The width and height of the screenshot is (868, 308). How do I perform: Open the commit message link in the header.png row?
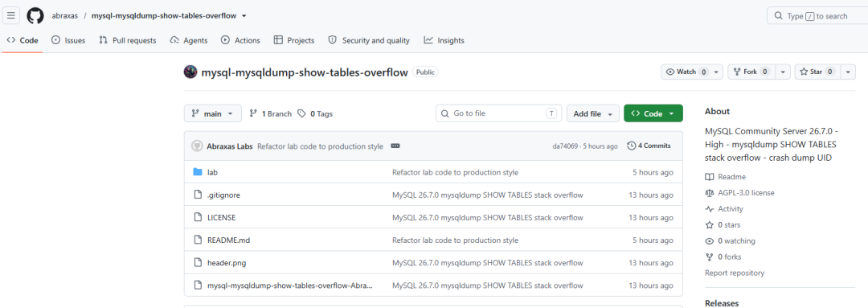click(487, 263)
